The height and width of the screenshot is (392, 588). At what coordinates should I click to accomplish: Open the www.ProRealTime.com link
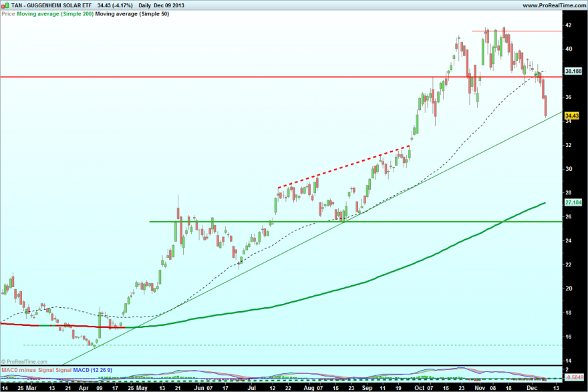(x=553, y=5)
